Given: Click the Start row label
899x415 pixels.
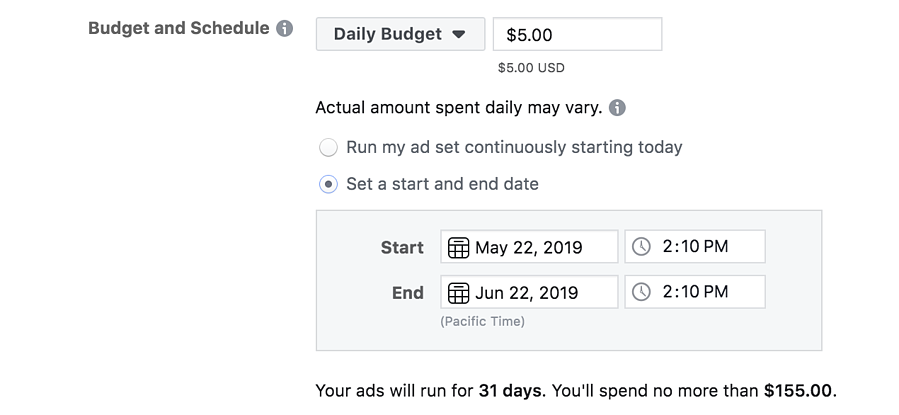Looking at the screenshot, I should [x=402, y=247].
